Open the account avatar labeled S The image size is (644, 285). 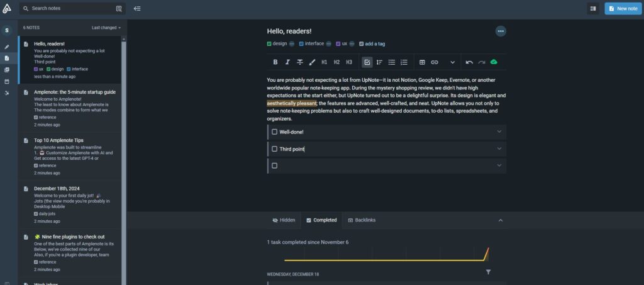[x=6, y=30]
